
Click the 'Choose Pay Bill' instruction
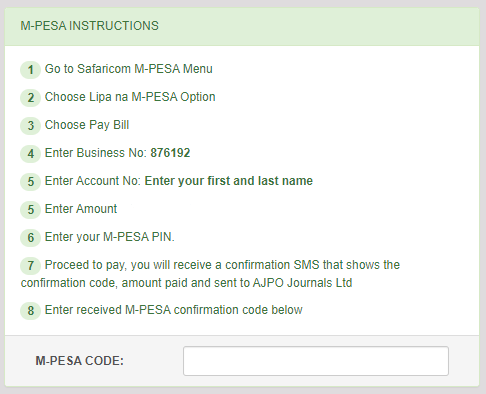pyautogui.click(x=87, y=125)
